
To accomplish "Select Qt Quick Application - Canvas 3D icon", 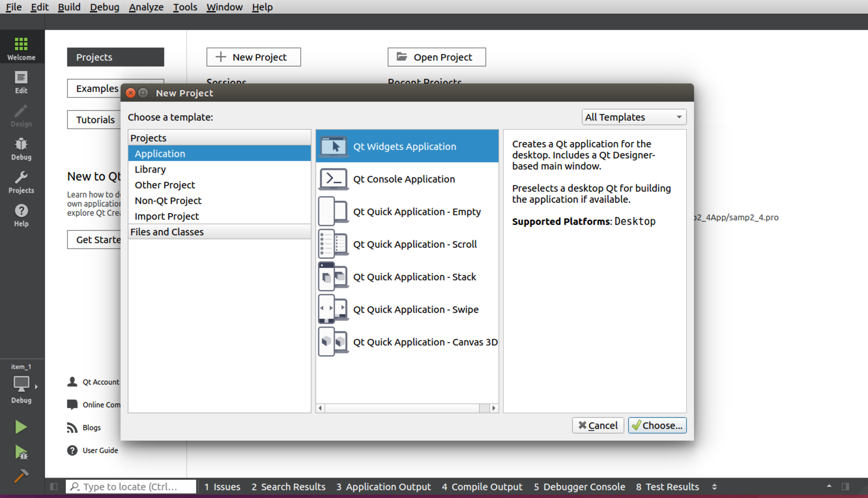I will tap(333, 342).
